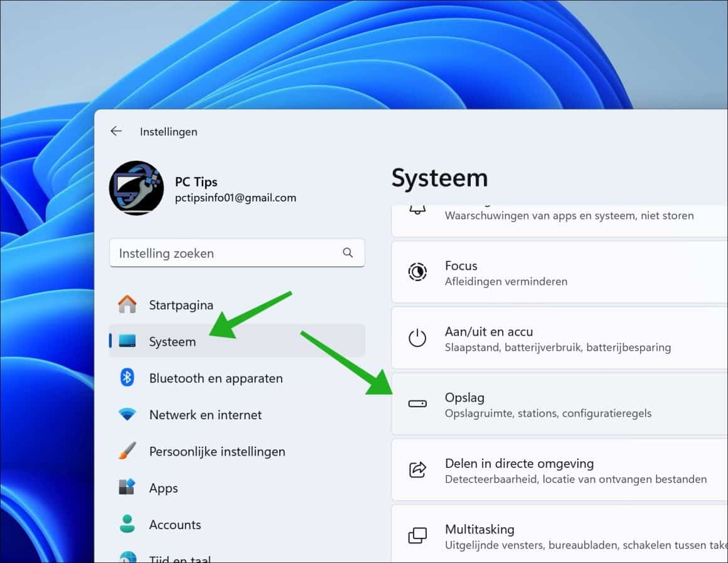Select the Multitasking windows icon
Screen dimensions: 728x563
[x=417, y=535]
